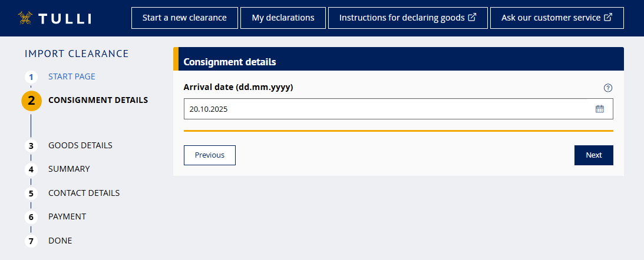644x260 pixels.
Task: Click the step 2 orange circle
Action: (x=31, y=101)
